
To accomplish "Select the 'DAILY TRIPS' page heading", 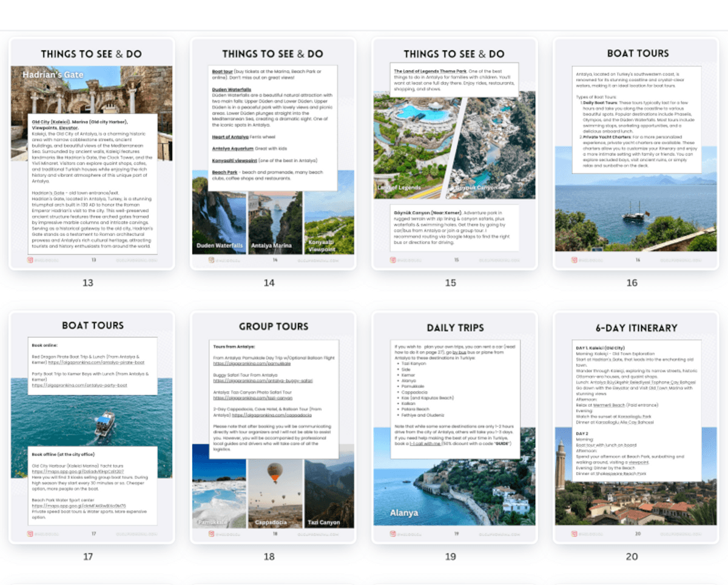I will (455, 328).
